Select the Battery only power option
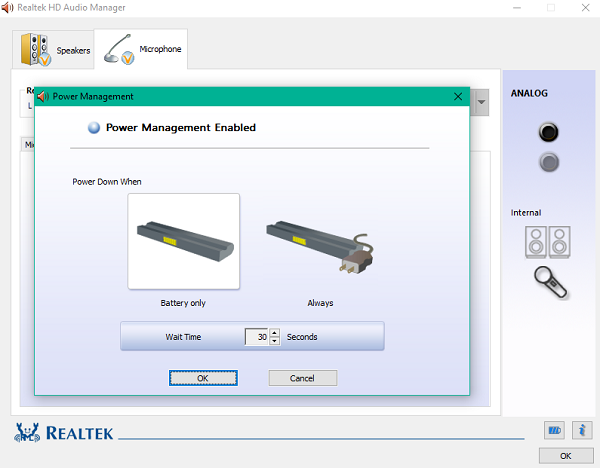Image resolution: width=600 pixels, height=468 pixels. tap(183, 241)
